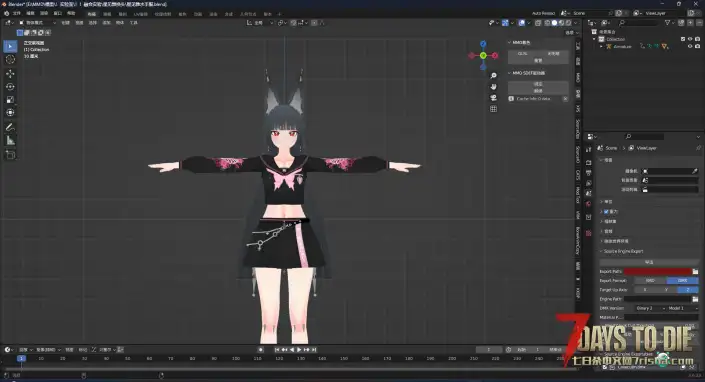The height and width of the screenshot is (382, 705).
Task: Select the Transform tool
Action: click(x=10, y=113)
